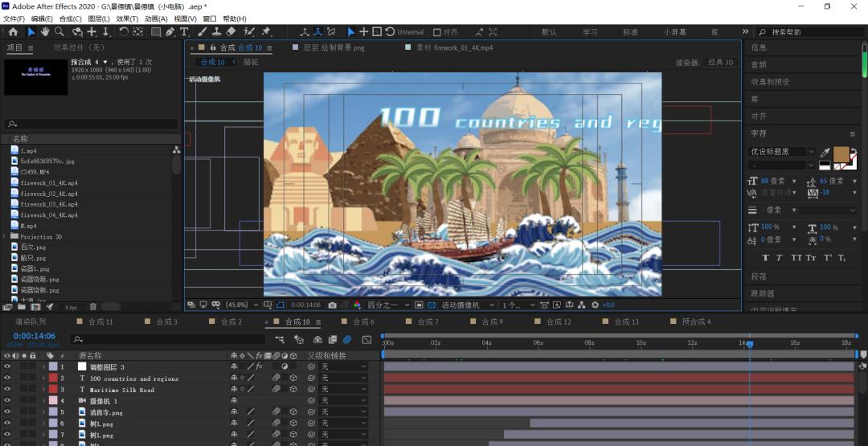The width and height of the screenshot is (868, 446).
Task: Select the Horizontal Type tool
Action: pos(184,32)
